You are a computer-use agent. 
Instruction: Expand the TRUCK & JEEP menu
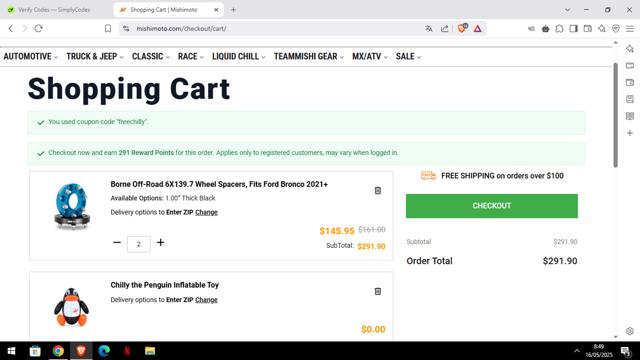click(95, 56)
